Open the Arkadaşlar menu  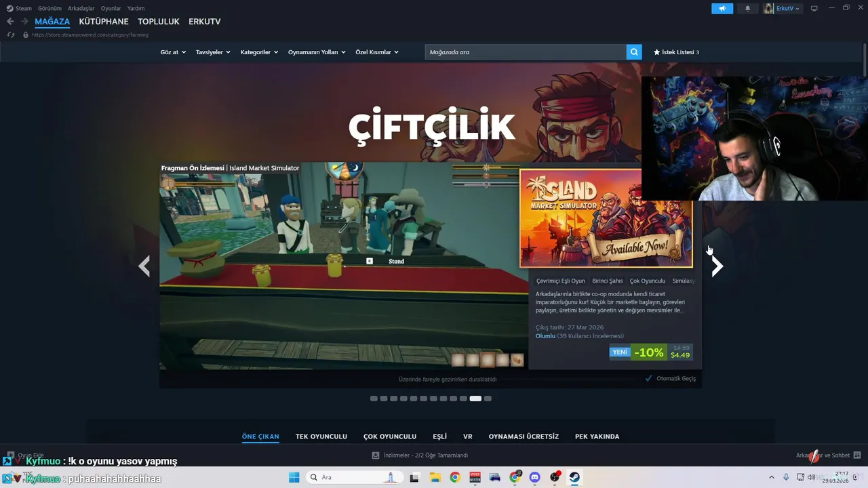tap(81, 8)
